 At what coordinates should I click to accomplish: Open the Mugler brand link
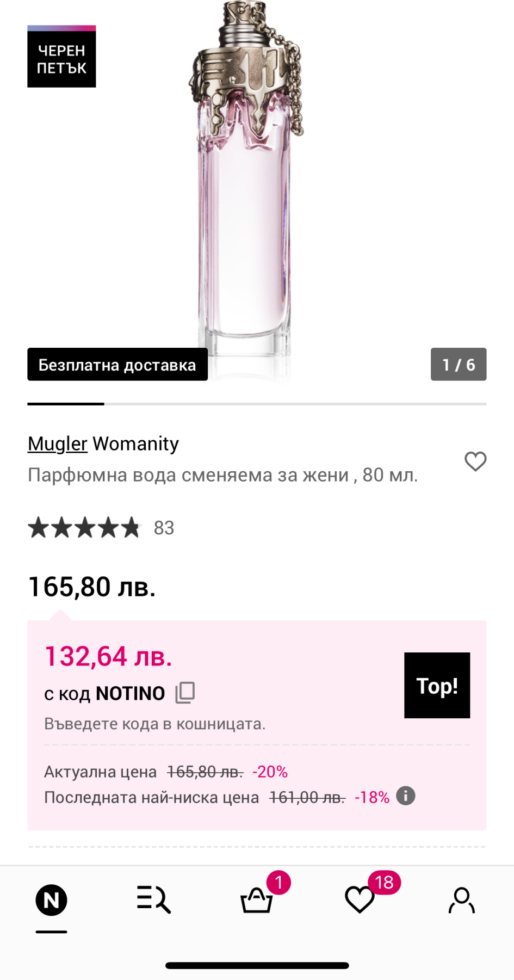pos(57,443)
